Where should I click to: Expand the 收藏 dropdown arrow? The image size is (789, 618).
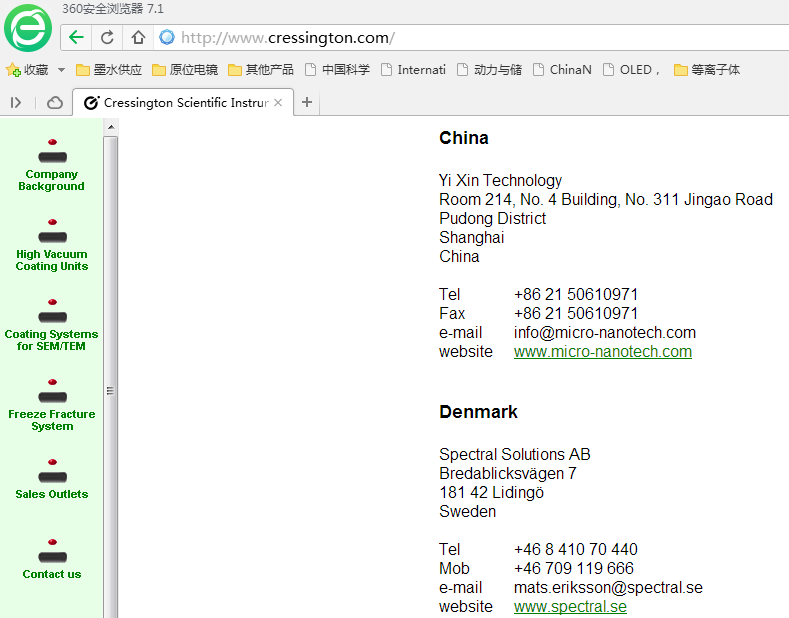coord(61,69)
